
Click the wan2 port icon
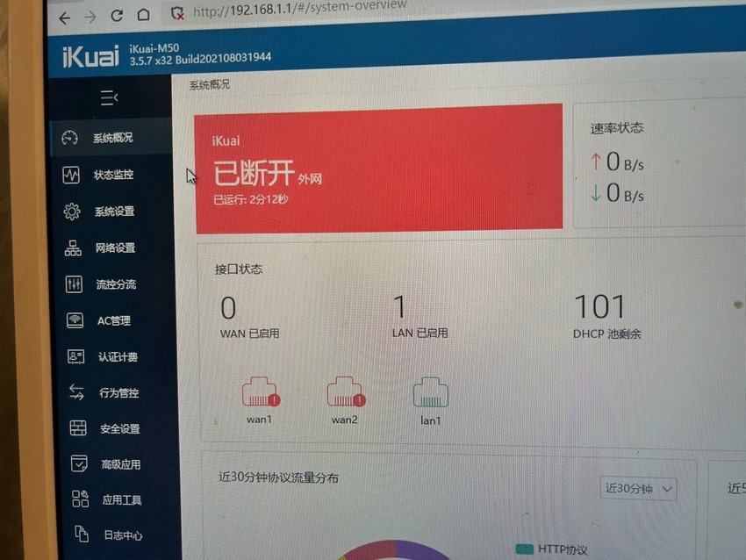[x=346, y=392]
